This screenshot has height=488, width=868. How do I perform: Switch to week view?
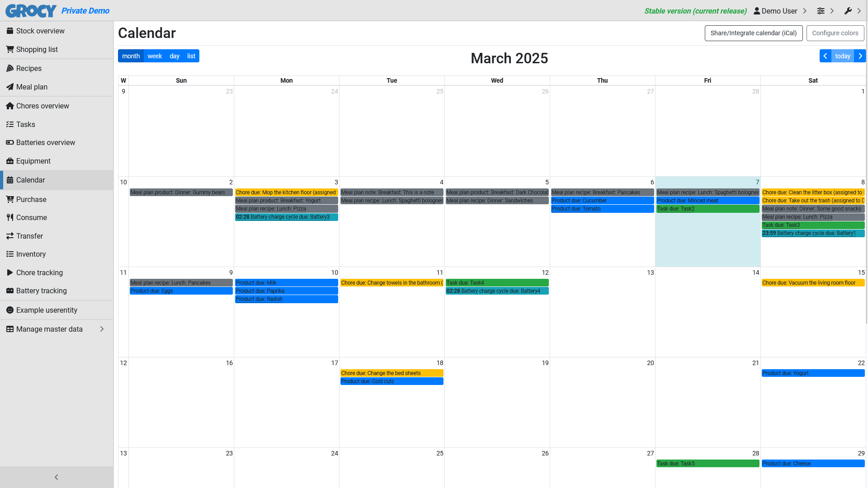pos(155,56)
